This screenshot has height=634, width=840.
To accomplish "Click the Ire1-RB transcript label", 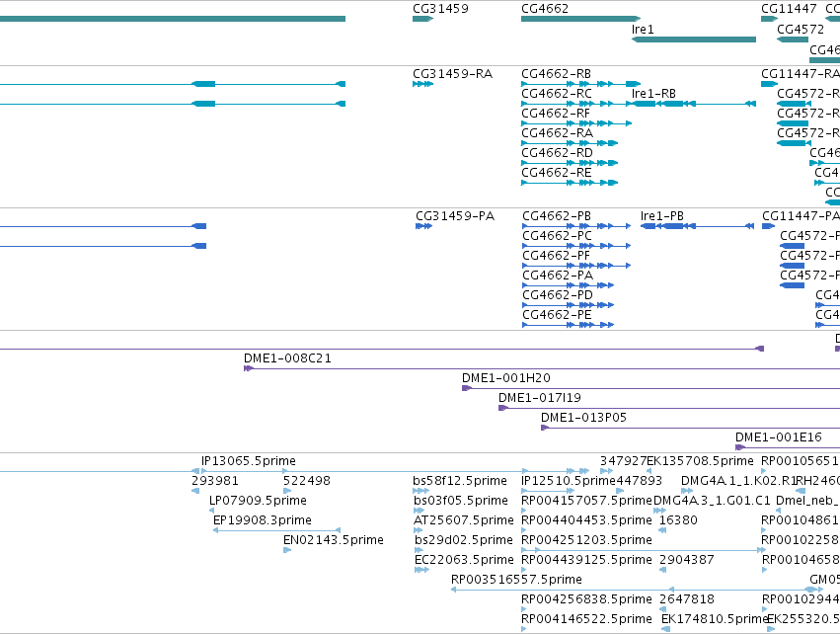I will (654, 94).
